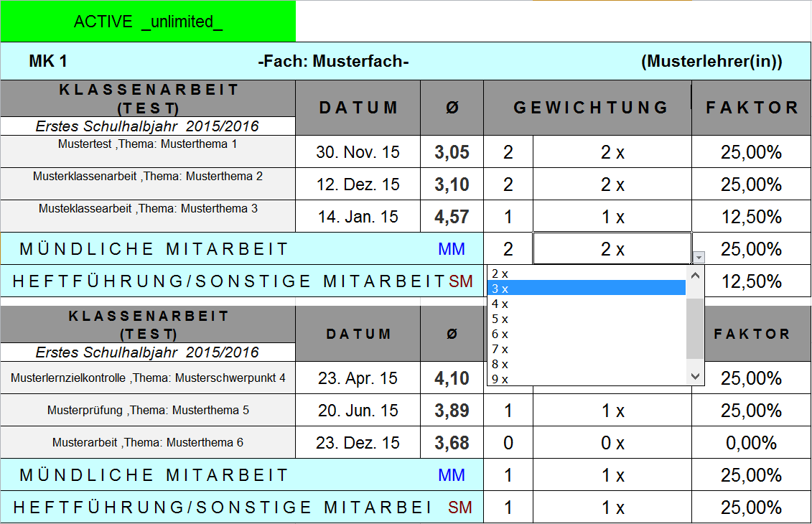Screen dimensions: 812x524
Task: Click the Ø average column header
Action: pos(451,108)
